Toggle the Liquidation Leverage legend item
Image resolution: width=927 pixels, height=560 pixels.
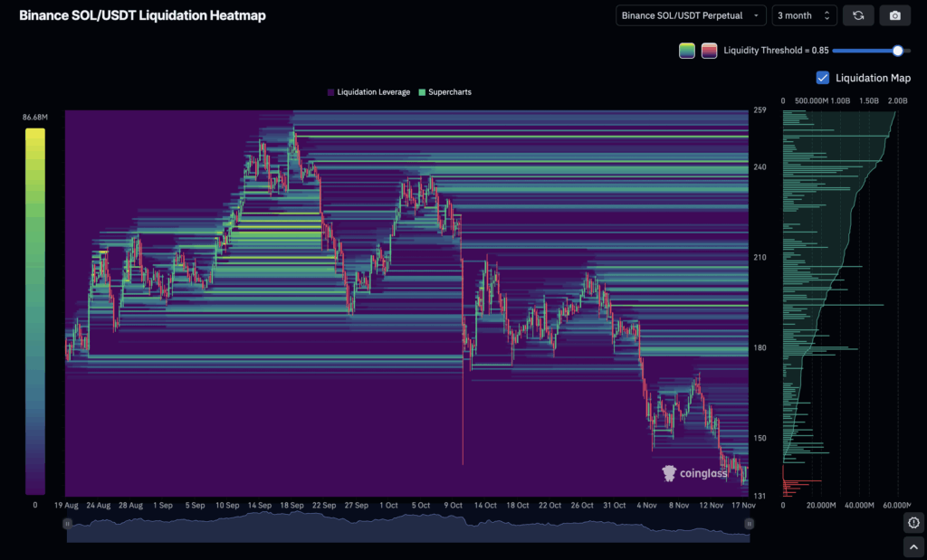pyautogui.click(x=368, y=92)
